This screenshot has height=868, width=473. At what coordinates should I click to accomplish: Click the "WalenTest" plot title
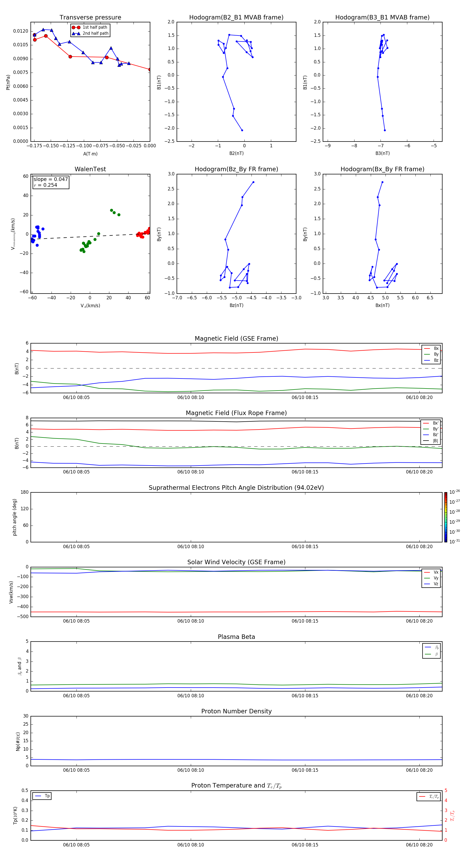pyautogui.click(x=90, y=169)
